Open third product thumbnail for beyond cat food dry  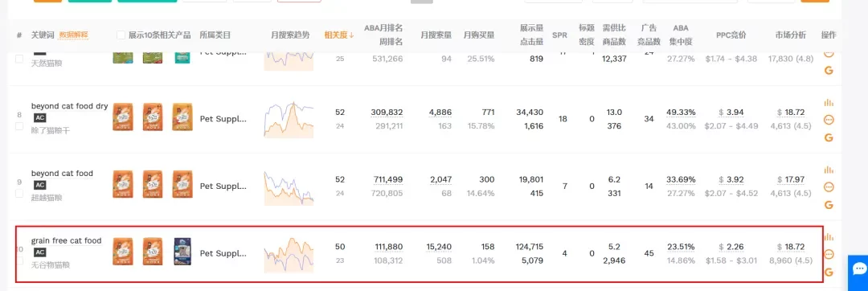tap(182, 117)
